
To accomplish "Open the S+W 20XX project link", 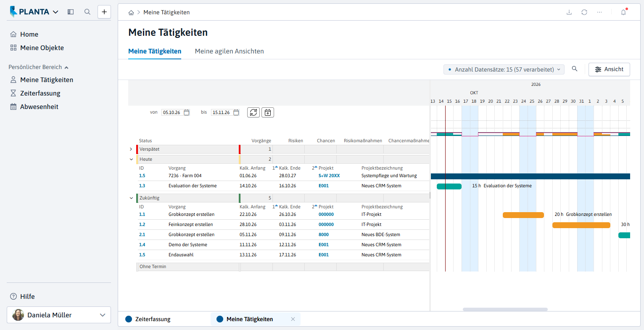I will [329, 176].
